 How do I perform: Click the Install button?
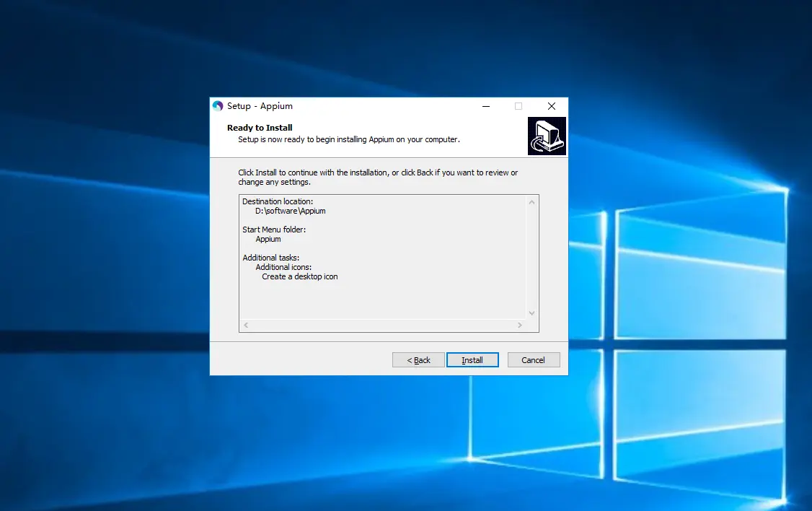pos(472,359)
